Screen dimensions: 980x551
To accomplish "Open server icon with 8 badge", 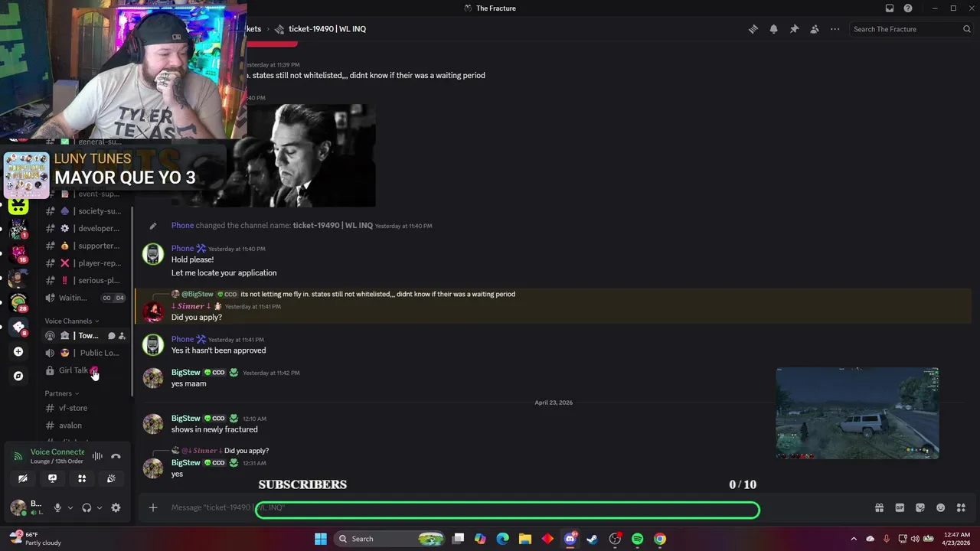I will [18, 327].
